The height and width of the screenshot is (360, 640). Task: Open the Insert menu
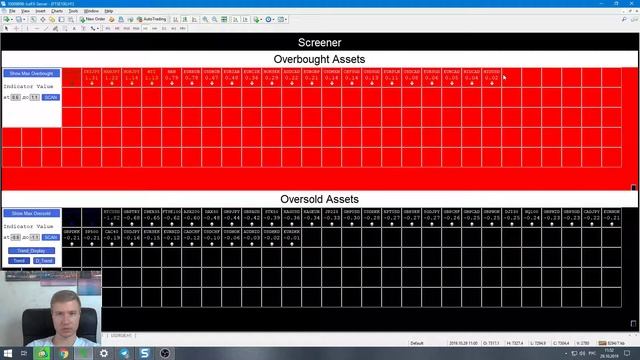(x=40, y=11)
